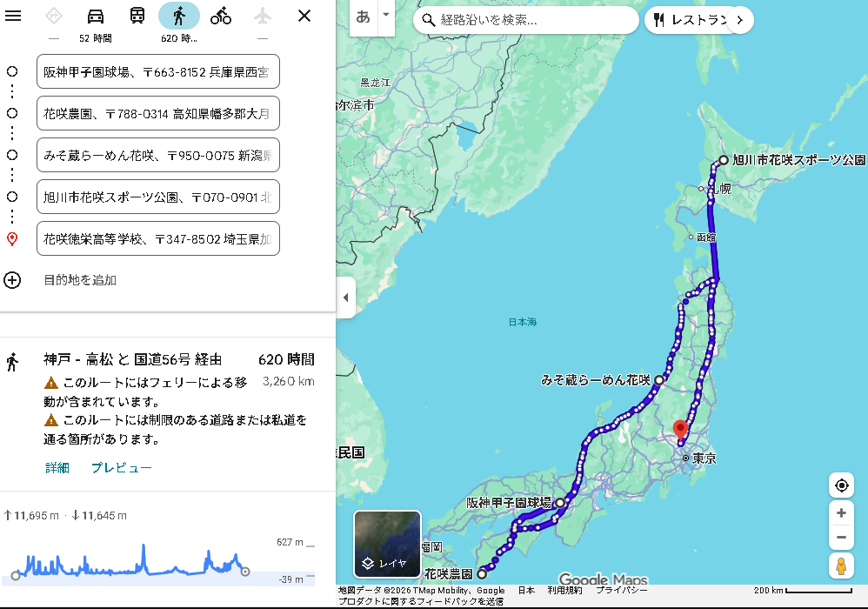The height and width of the screenshot is (609, 868).
Task: Edit the 花咲徳栄高等学校 destination field
Action: pyautogui.click(x=158, y=238)
